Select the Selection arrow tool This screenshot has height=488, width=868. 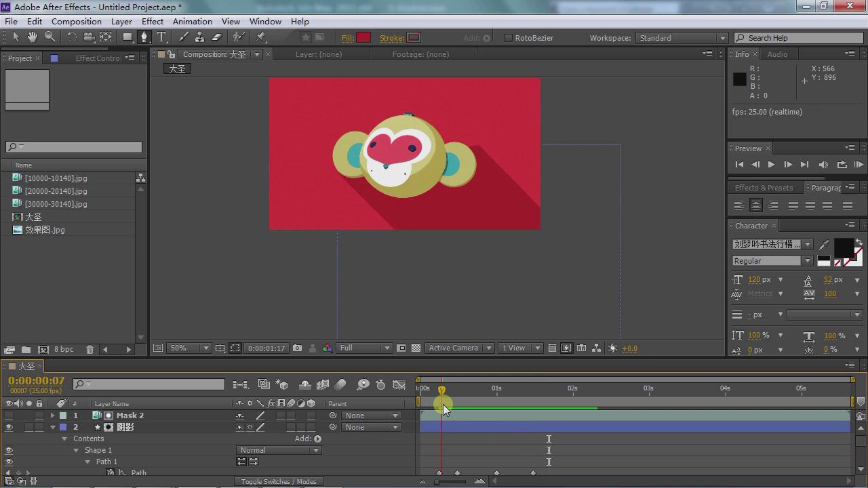coord(15,37)
